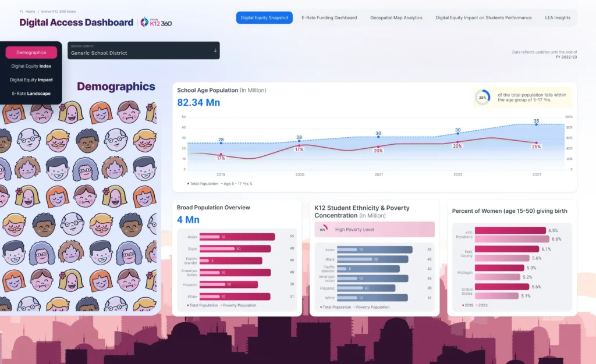The image size is (596, 364).
Task: Toggle the 2019 legend in Women giving birth chart
Action: click(467, 305)
